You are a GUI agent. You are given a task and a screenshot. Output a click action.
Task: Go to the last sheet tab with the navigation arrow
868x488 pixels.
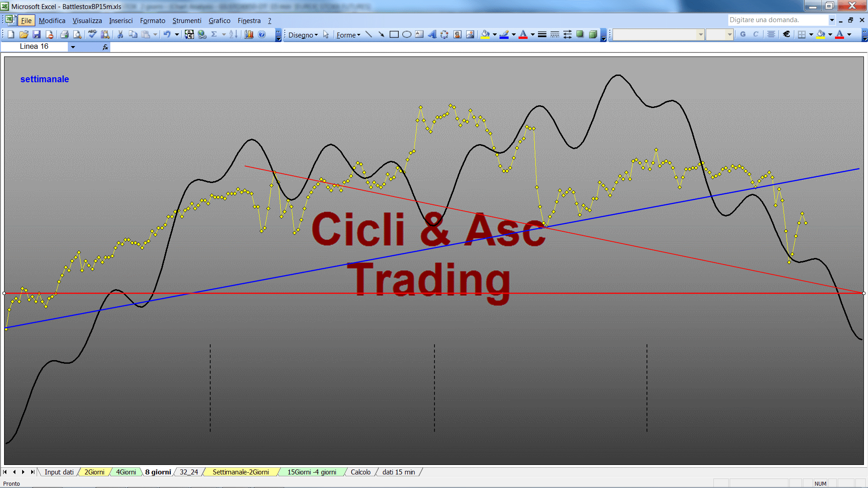point(32,472)
